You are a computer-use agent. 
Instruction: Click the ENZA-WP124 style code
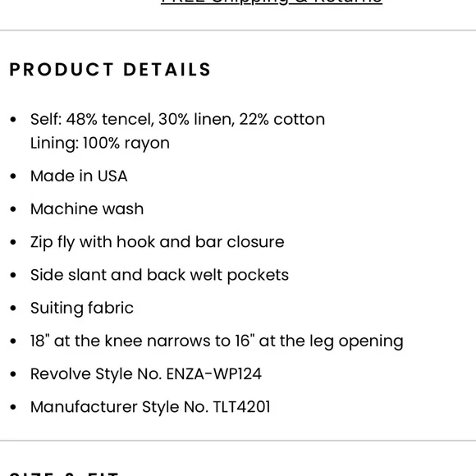213,374
